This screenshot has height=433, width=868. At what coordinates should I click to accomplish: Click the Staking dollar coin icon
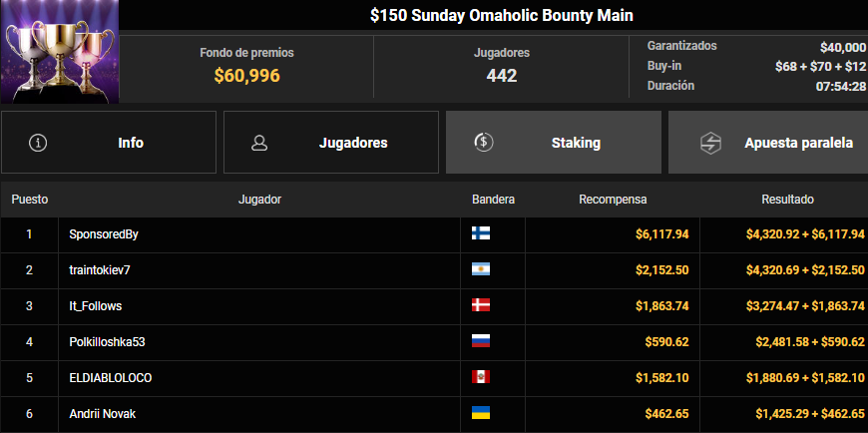pyautogui.click(x=482, y=143)
